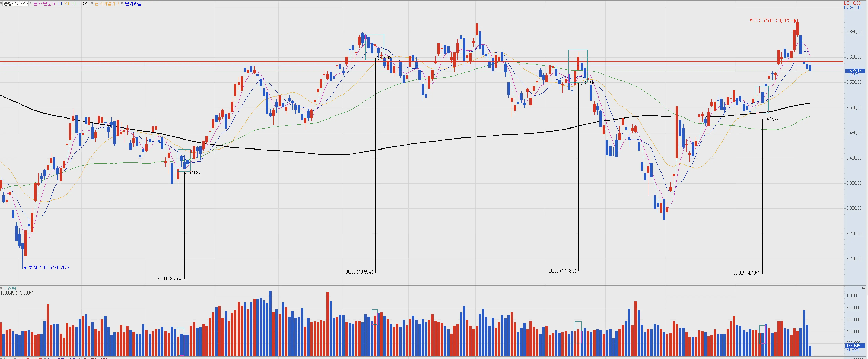Toggle the 5-period moving average label
868x359 pixels.
click(x=54, y=4)
